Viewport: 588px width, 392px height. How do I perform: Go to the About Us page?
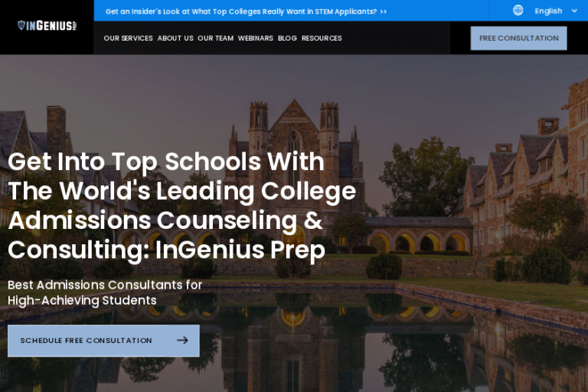(x=175, y=38)
